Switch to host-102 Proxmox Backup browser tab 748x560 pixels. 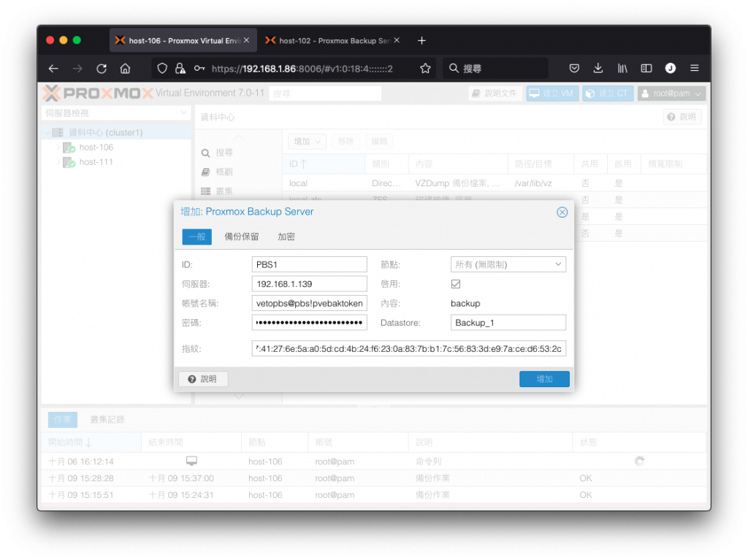click(x=334, y=41)
